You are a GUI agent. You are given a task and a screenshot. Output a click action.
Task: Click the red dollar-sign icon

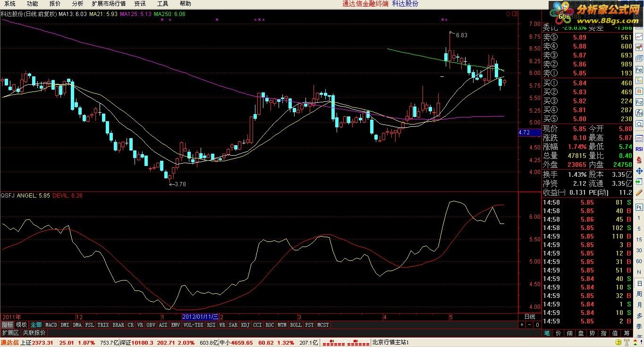click(639, 159)
